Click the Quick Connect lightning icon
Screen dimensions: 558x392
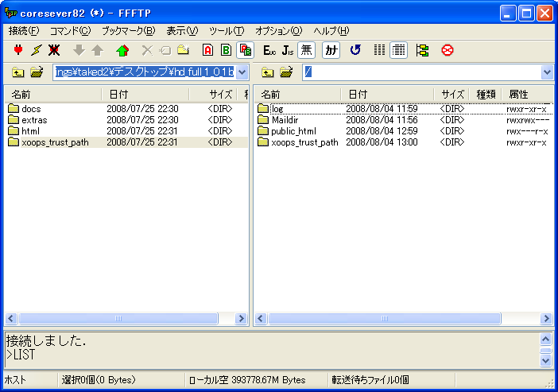click(36, 50)
